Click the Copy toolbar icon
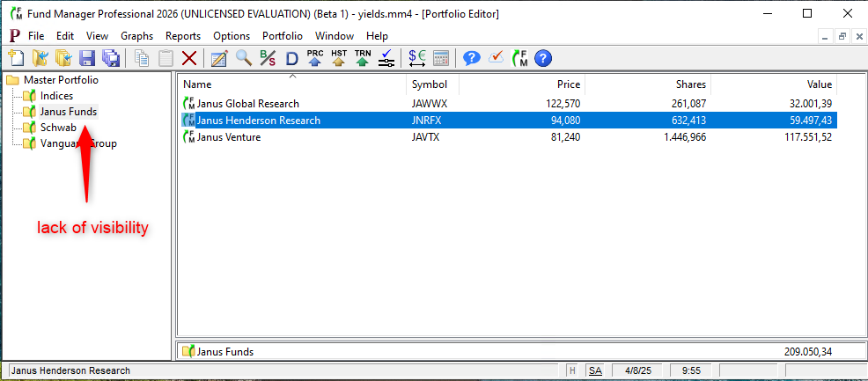This screenshot has height=381, width=868. [143, 58]
